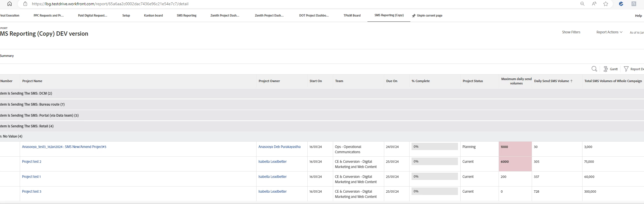Open read aloud icon in address bar
Viewport: 644px width, 204px height.
[594, 4]
